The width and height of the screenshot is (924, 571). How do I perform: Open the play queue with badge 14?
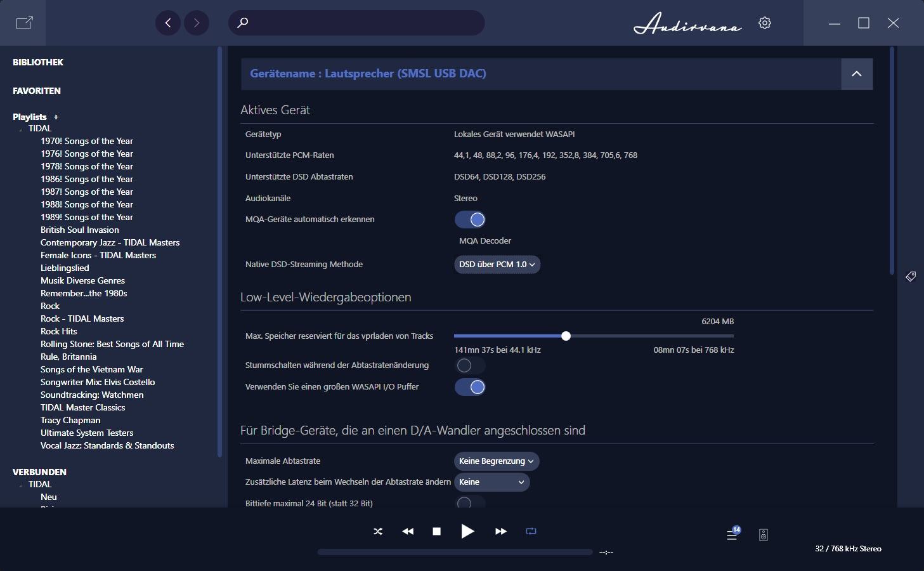732,534
